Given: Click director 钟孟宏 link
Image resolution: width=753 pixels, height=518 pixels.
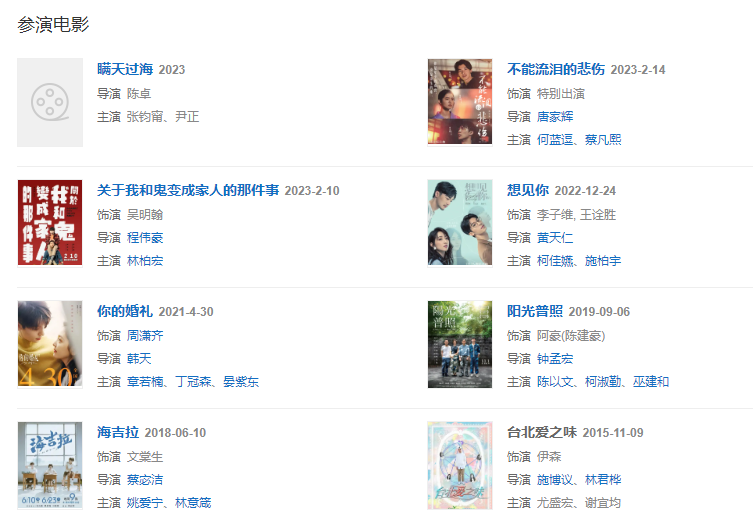Looking at the screenshot, I should (x=555, y=359).
